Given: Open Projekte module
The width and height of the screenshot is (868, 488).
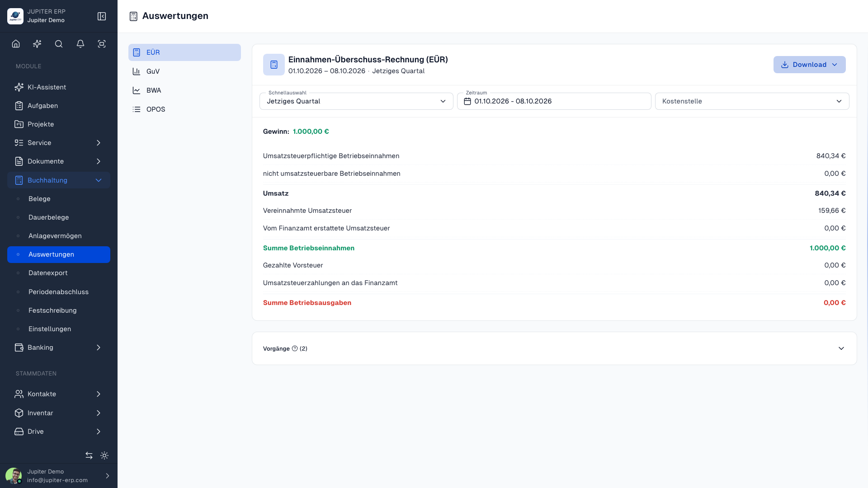Looking at the screenshot, I should [x=59, y=124].
